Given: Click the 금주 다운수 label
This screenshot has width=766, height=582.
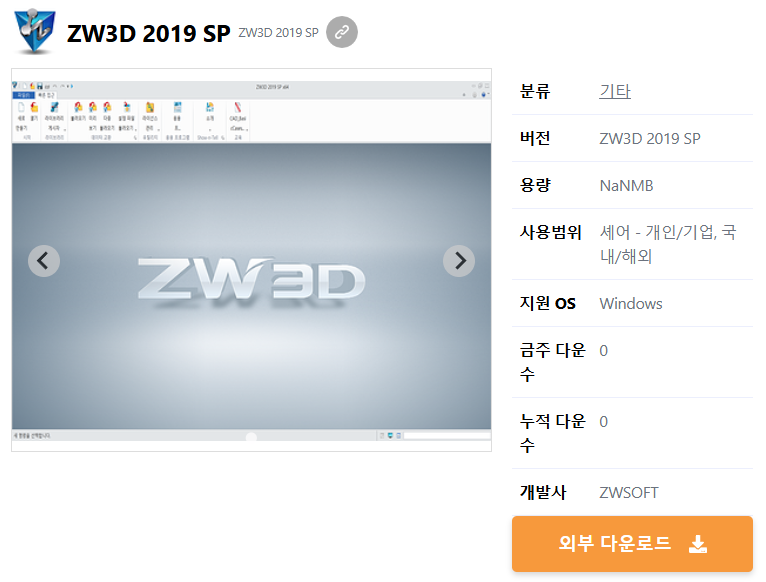Looking at the screenshot, I should click(x=553, y=362).
